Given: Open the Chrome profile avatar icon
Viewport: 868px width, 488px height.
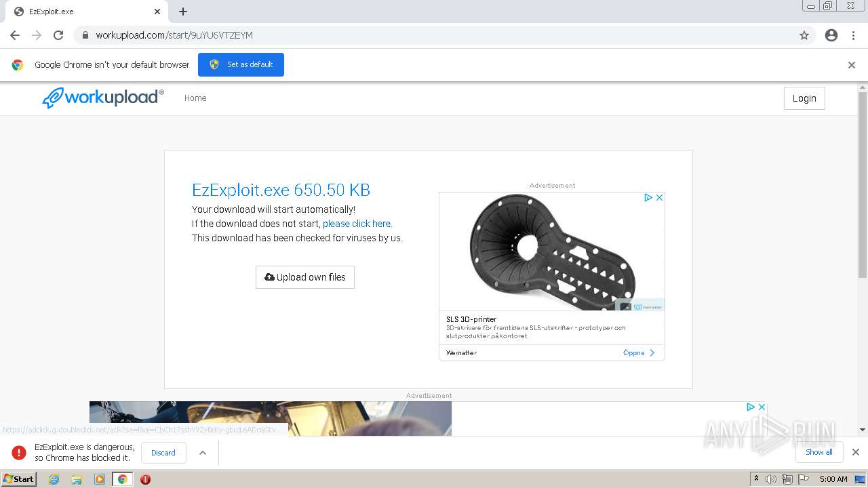Looking at the screenshot, I should pos(831,35).
